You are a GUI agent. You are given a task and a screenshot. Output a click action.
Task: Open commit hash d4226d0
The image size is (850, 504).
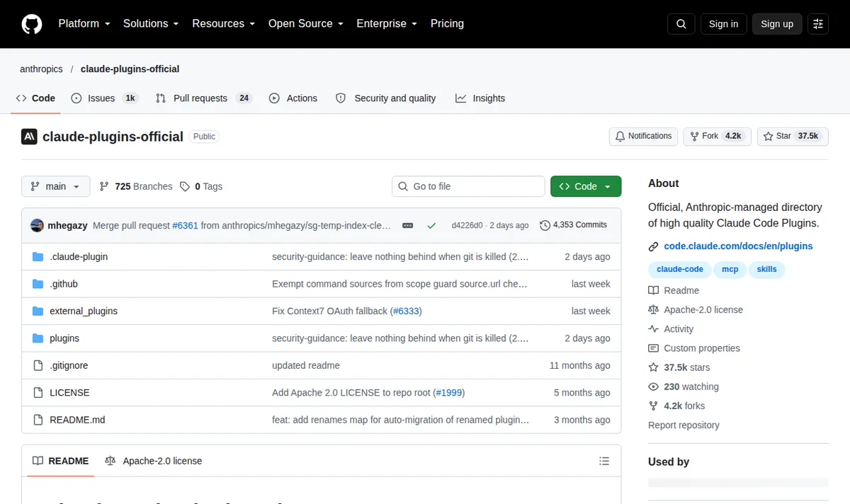467,225
